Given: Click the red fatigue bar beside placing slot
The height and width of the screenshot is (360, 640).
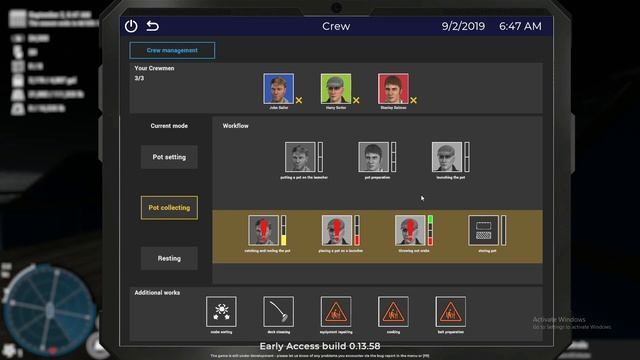Looking at the screenshot, I should [x=357, y=230].
